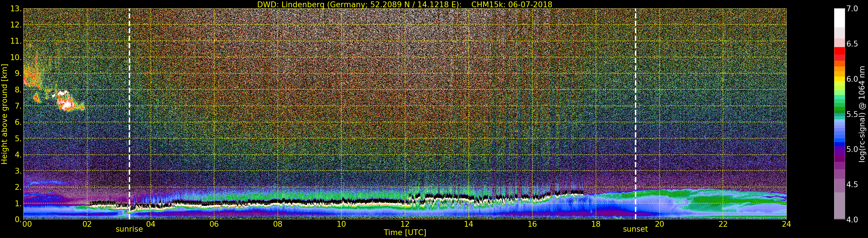Click the '08' time tick label

point(278,224)
